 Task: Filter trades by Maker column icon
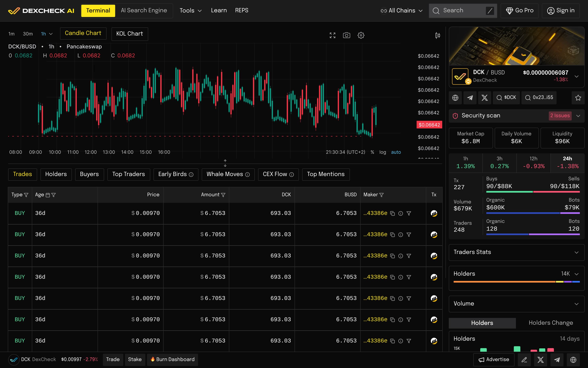[381, 195]
